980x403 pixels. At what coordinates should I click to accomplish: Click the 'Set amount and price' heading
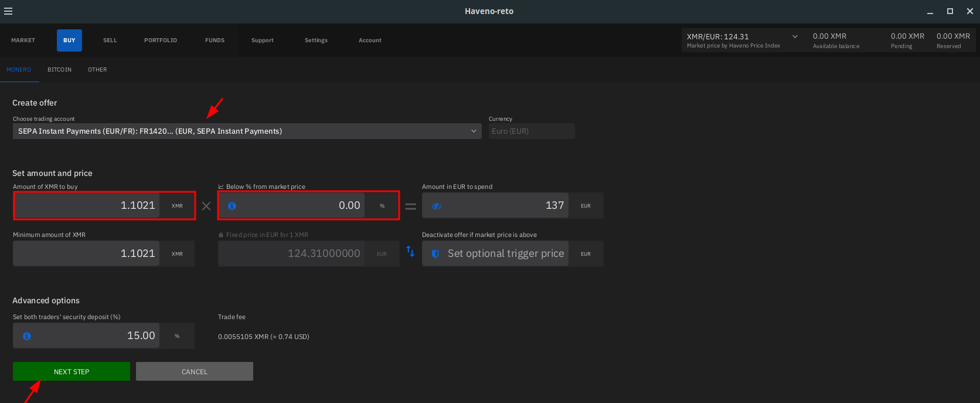[x=52, y=173]
